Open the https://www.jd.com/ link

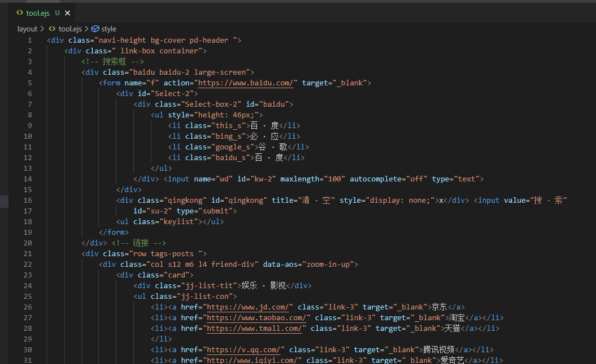tap(248, 307)
